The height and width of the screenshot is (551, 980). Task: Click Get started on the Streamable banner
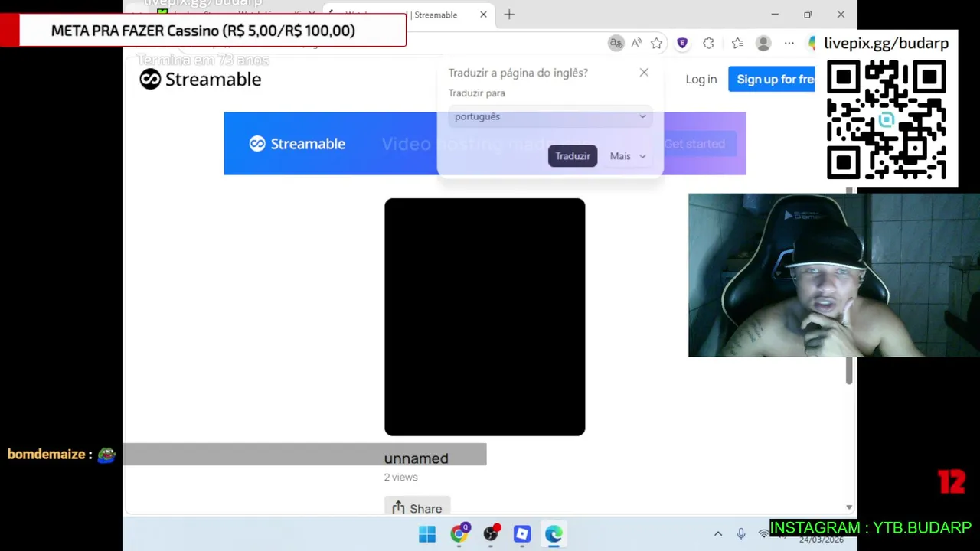pyautogui.click(x=694, y=144)
